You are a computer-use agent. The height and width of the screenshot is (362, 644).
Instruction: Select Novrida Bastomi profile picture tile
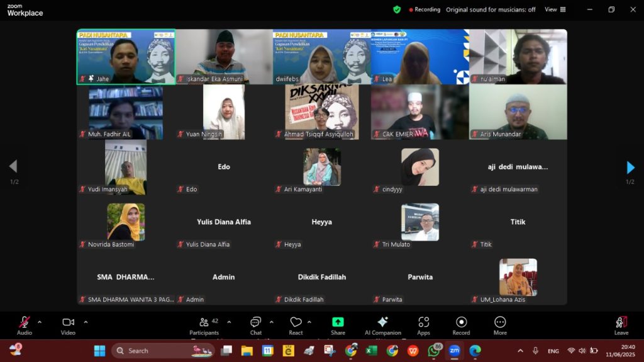click(126, 222)
